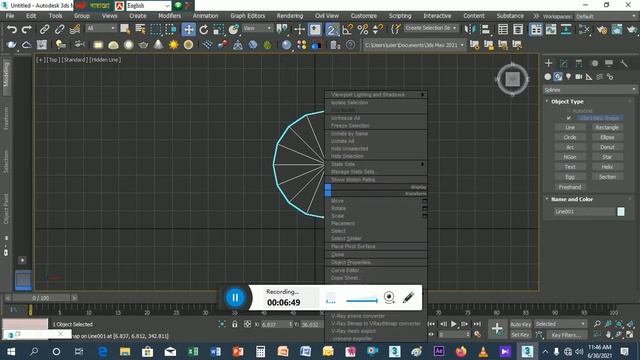
Task: Open the Curve Editor toolbar icon
Action: (x=551, y=29)
